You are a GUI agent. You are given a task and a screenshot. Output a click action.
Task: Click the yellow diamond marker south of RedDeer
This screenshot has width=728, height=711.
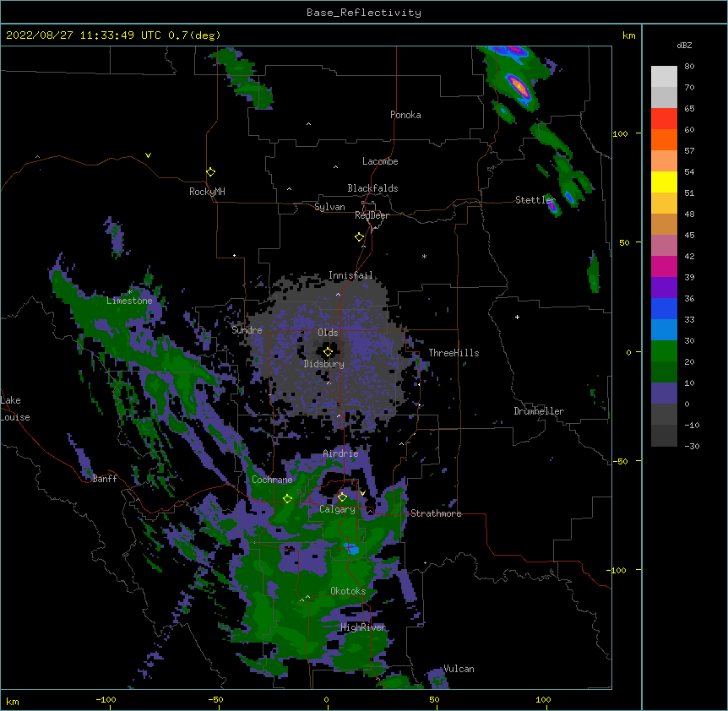tap(359, 237)
